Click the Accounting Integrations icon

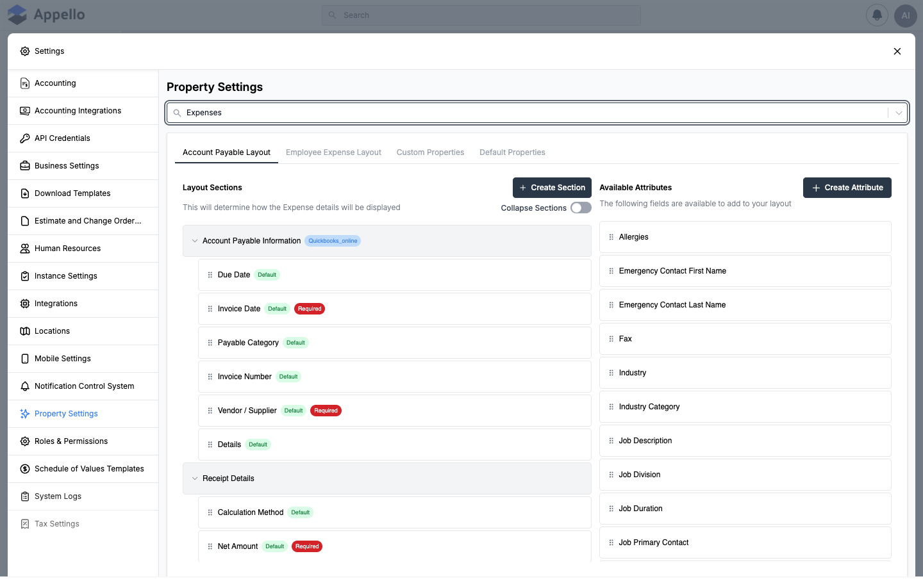(25, 111)
